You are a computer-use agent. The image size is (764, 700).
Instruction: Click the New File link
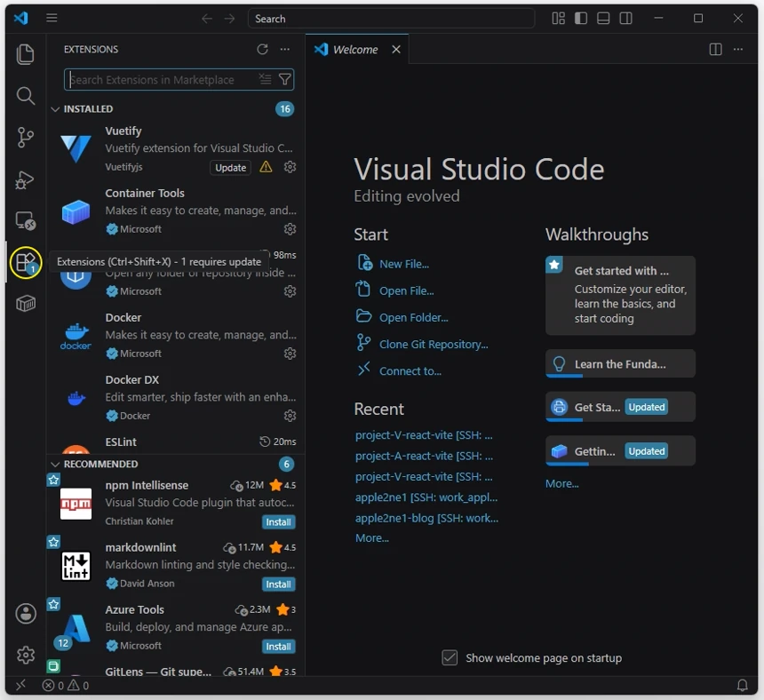(x=404, y=264)
